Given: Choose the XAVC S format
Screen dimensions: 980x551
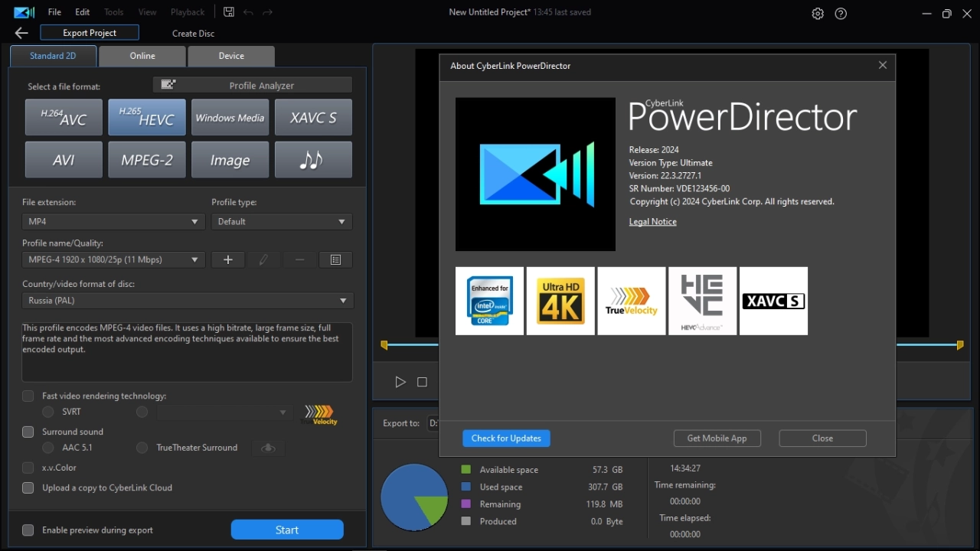Looking at the screenshot, I should [x=313, y=117].
